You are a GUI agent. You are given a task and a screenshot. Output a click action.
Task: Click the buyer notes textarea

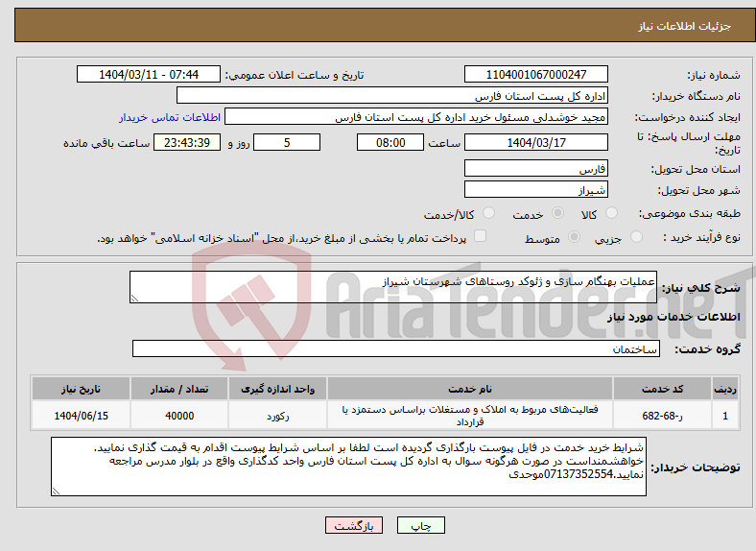[348, 467]
